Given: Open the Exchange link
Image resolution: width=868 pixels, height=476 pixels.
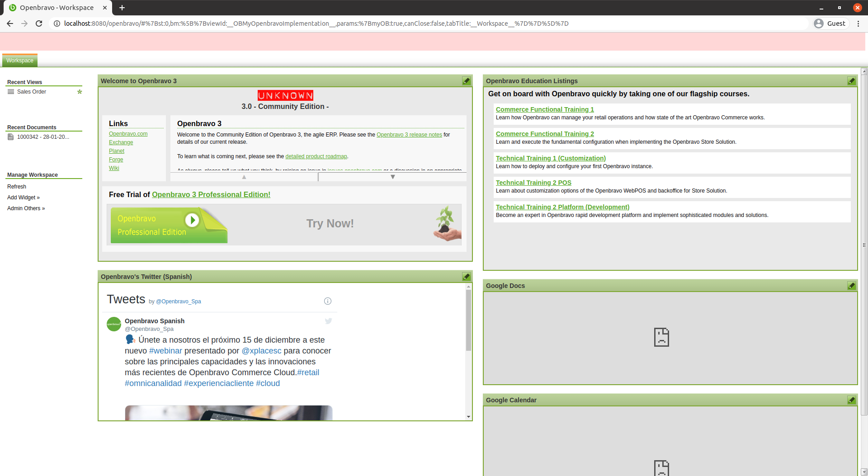Looking at the screenshot, I should coord(121,142).
